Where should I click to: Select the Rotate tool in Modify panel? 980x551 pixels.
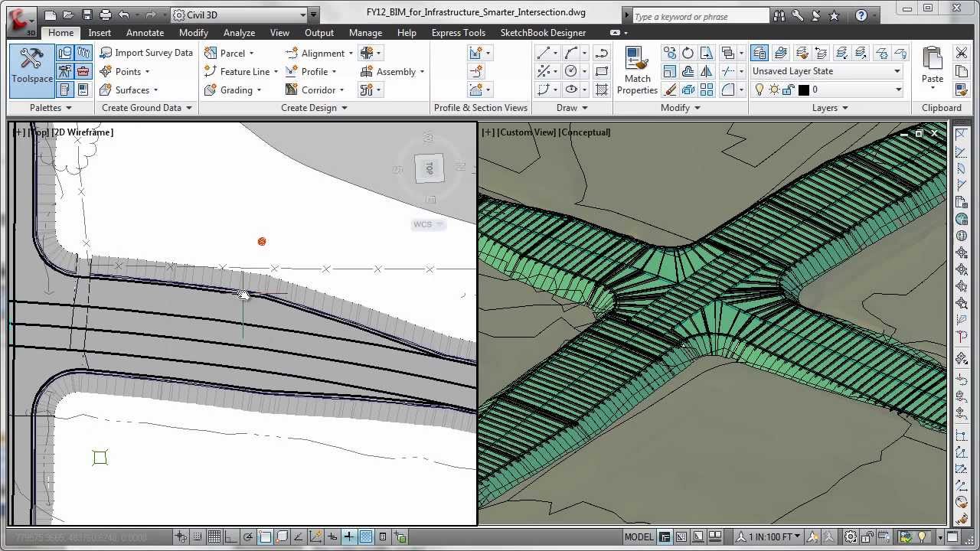tap(688, 53)
